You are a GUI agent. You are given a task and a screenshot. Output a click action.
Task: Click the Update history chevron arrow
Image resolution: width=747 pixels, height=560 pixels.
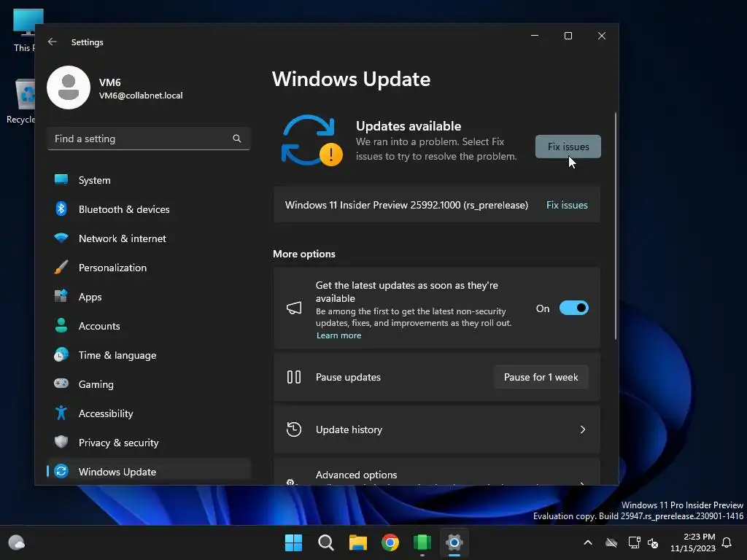click(x=583, y=429)
